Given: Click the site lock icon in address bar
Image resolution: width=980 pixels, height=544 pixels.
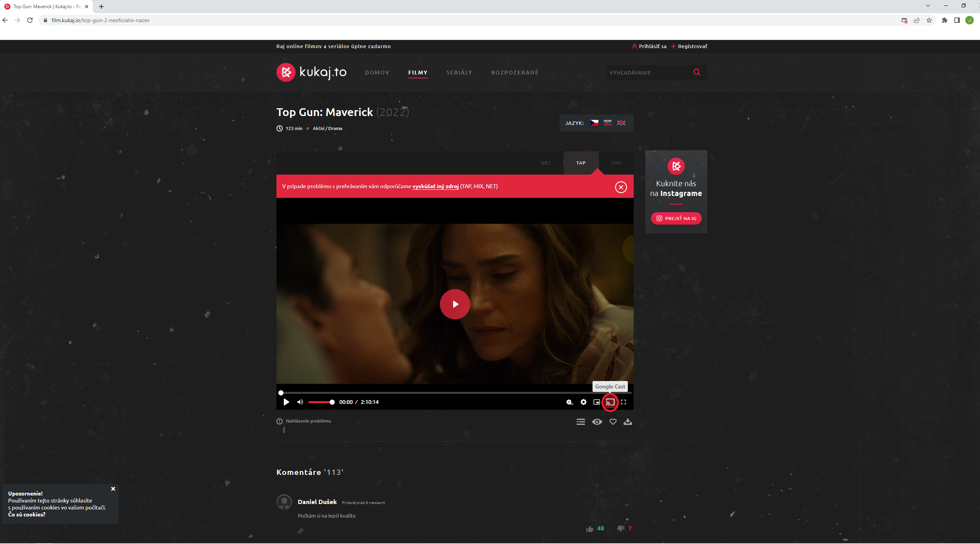Looking at the screenshot, I should coord(45,20).
